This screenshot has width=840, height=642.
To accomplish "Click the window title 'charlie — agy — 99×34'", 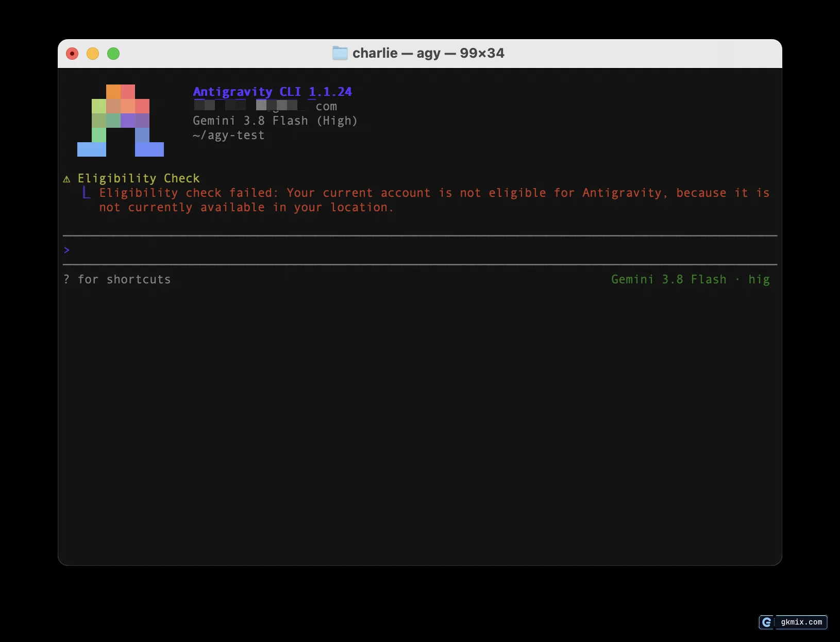I will click(428, 53).
